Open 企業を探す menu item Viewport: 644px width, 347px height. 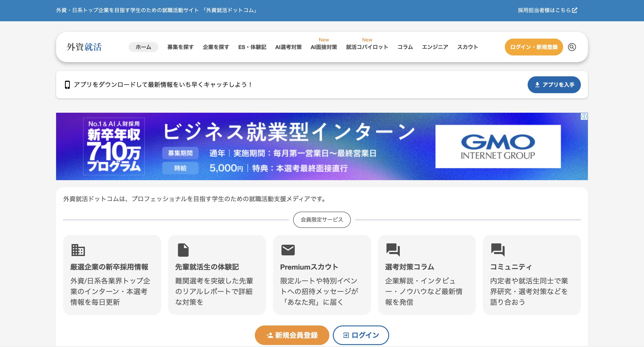216,47
